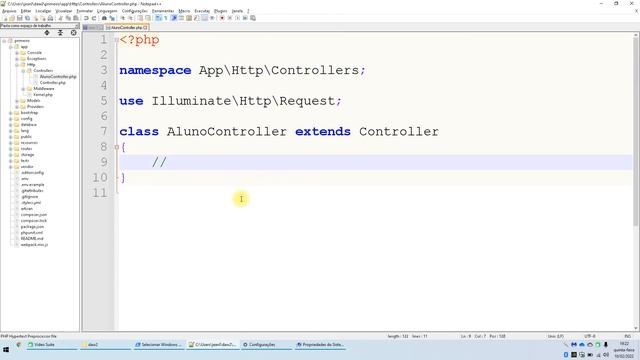Open the Localizar menu
The image size is (640, 360).
(43, 11)
